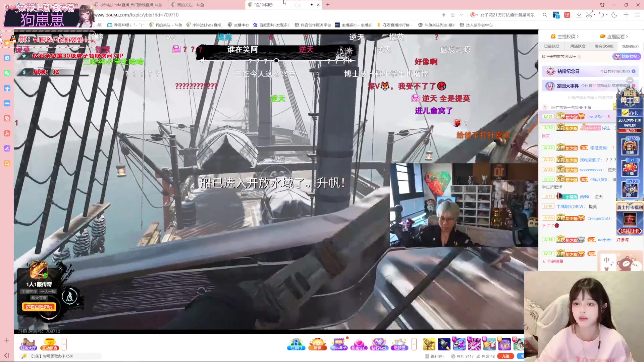
Task: Open the 祈福 activity icon
Action: pyautogui.click(x=317, y=344)
